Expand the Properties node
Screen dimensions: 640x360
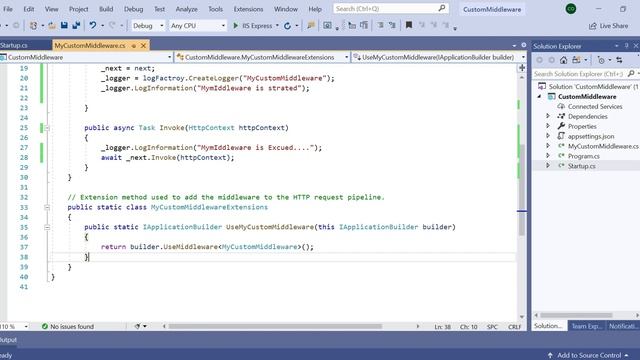coord(548,126)
